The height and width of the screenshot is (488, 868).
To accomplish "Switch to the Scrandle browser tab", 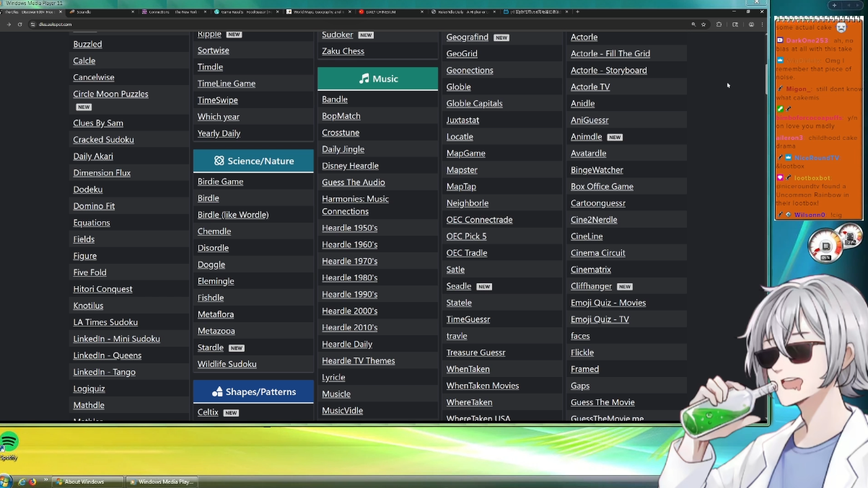I will (x=101, y=12).
